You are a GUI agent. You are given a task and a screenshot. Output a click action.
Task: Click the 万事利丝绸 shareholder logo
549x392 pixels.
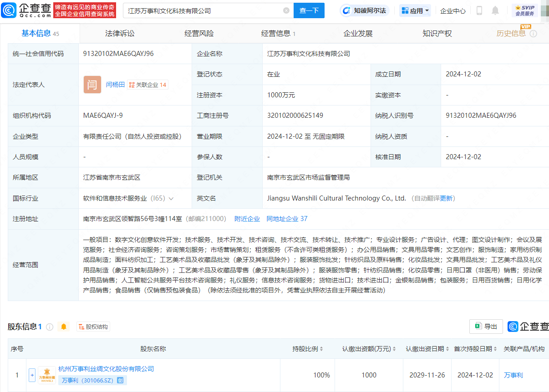pos(47,375)
